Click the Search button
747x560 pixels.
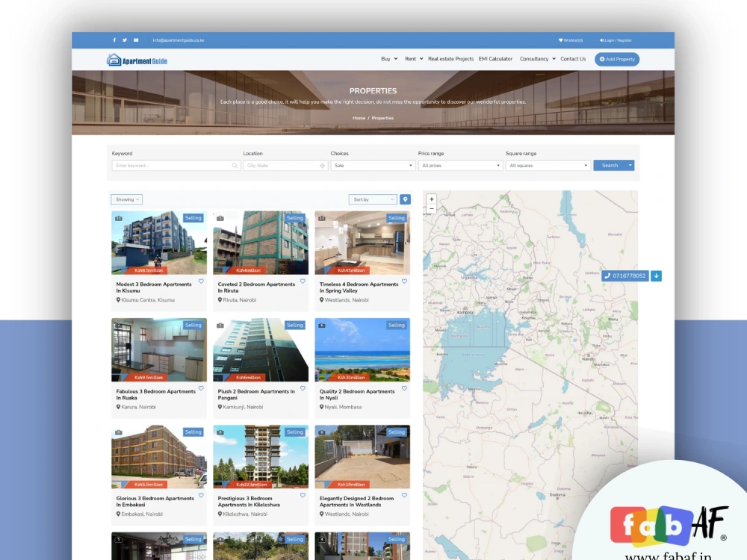pos(610,166)
